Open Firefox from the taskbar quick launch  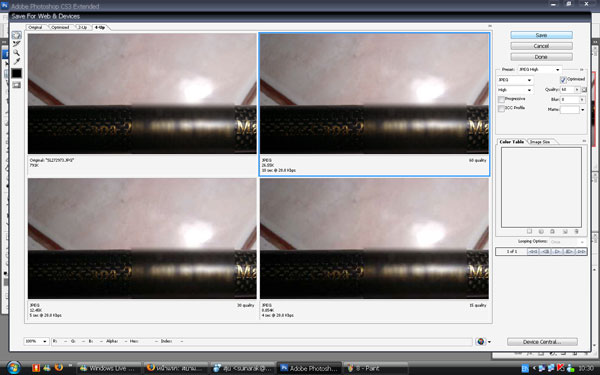(59, 368)
